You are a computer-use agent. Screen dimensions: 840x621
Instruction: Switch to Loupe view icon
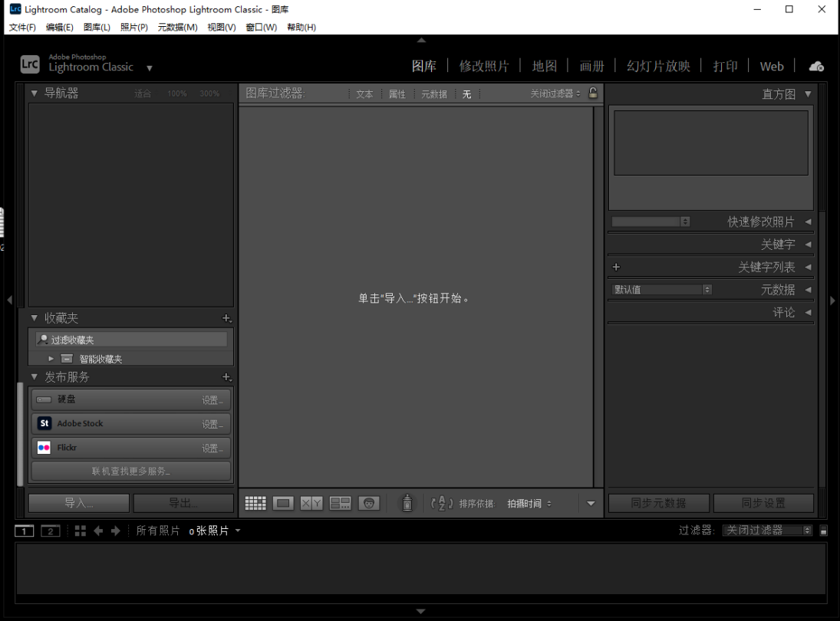(283, 503)
